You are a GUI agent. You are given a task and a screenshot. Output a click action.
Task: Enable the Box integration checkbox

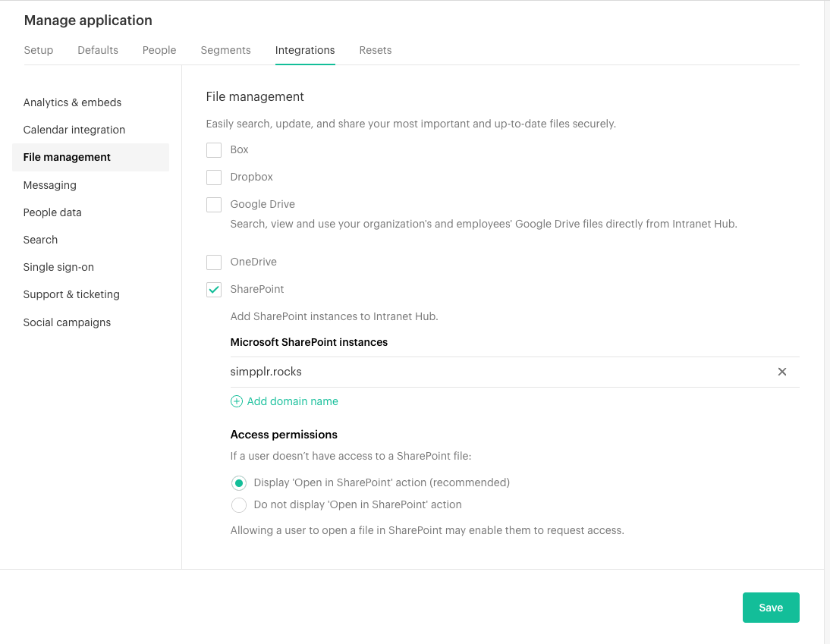point(213,149)
